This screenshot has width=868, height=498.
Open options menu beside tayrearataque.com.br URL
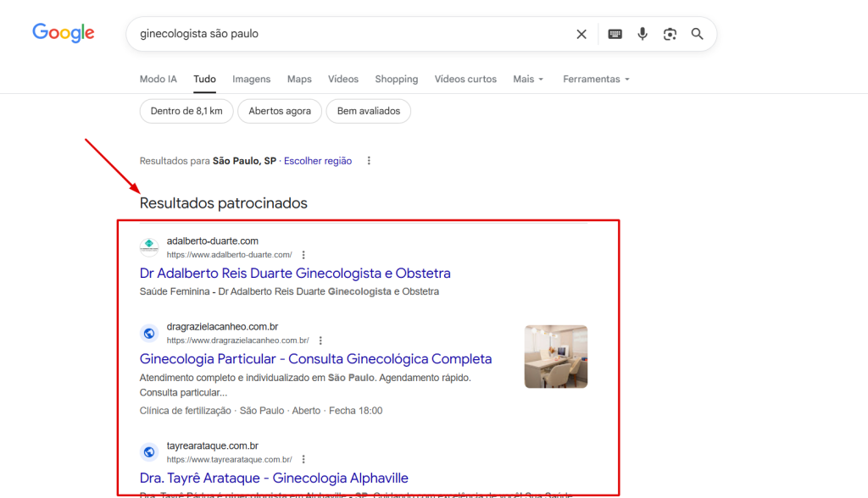pos(303,460)
